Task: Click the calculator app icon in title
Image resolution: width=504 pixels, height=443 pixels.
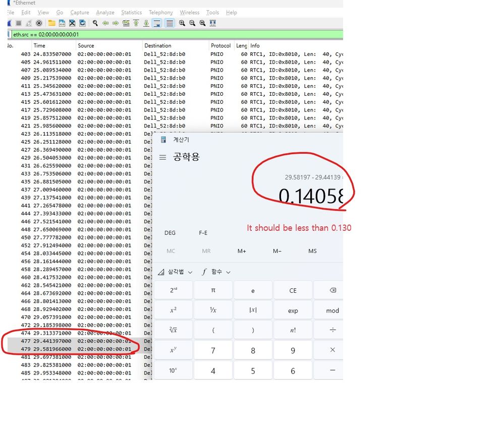Action: pos(163,140)
